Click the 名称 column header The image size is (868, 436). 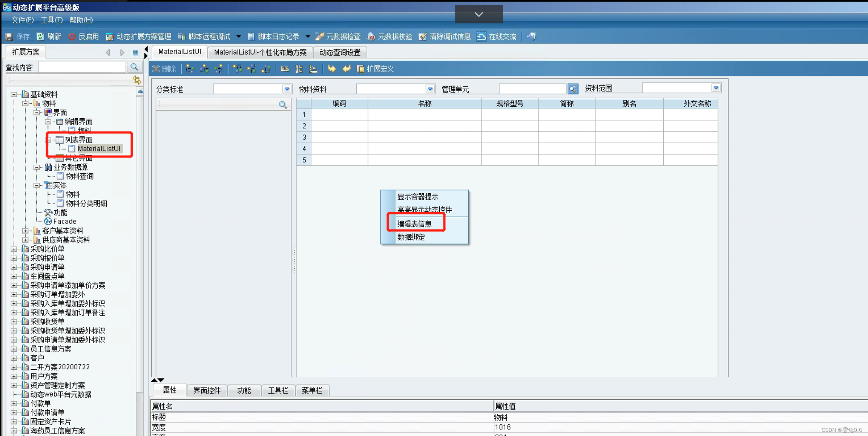click(425, 104)
